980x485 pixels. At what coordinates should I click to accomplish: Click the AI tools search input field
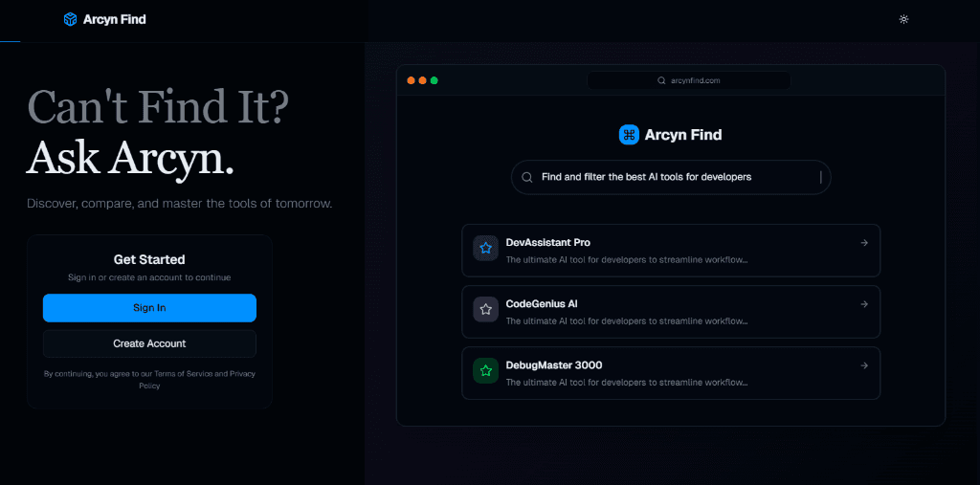[670, 177]
